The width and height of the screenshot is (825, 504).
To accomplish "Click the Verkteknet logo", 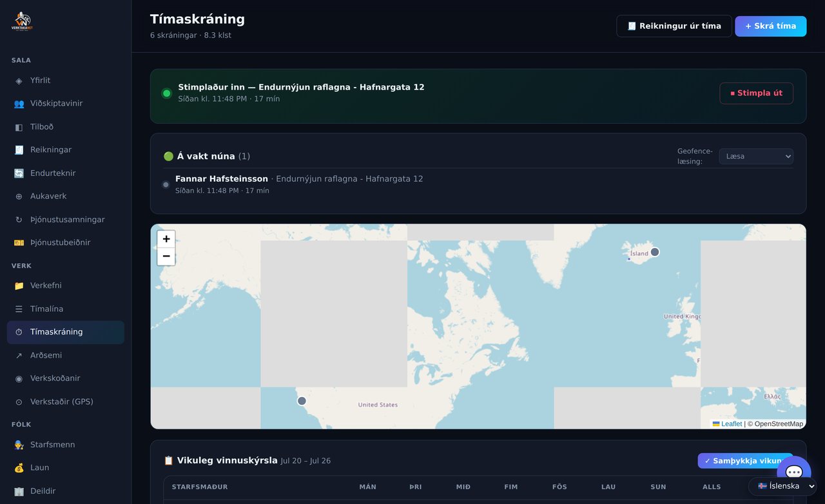I will tap(22, 22).
